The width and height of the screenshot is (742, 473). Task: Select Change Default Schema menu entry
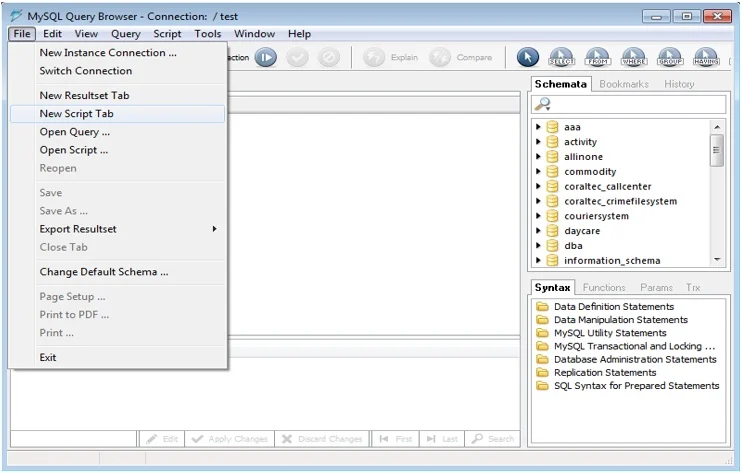[x=117, y=272]
